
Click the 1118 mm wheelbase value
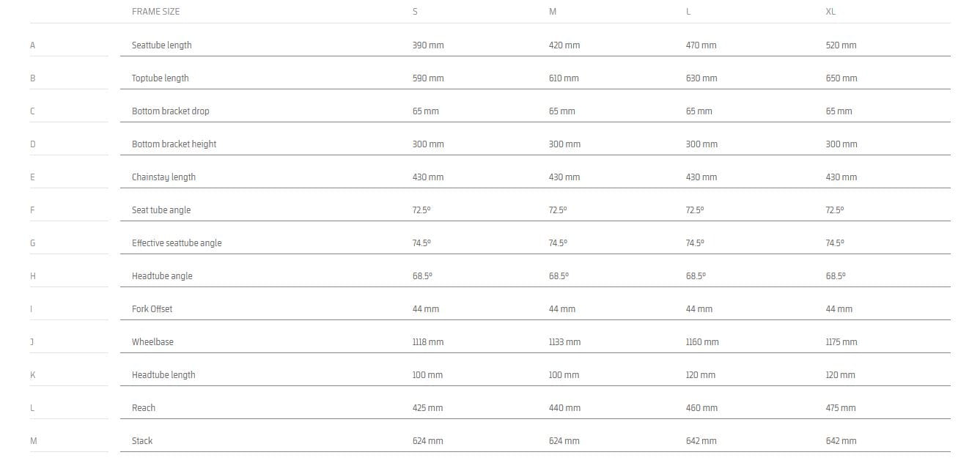pyautogui.click(x=428, y=342)
